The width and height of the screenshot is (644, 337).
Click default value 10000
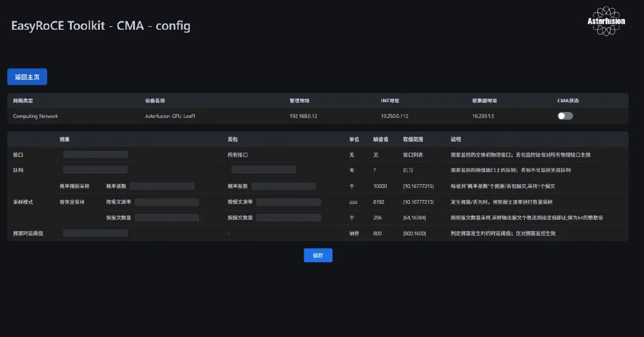tap(380, 186)
